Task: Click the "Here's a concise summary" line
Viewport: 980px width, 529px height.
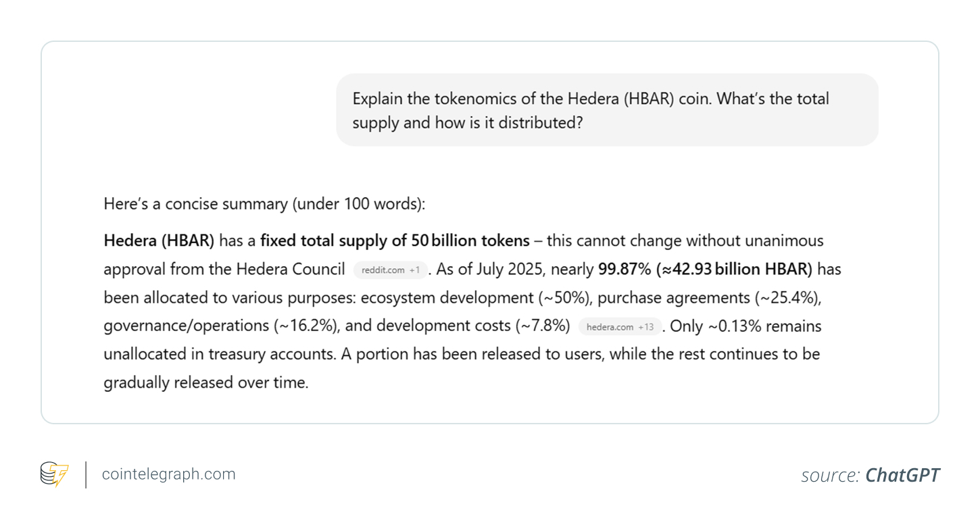Action: click(264, 204)
